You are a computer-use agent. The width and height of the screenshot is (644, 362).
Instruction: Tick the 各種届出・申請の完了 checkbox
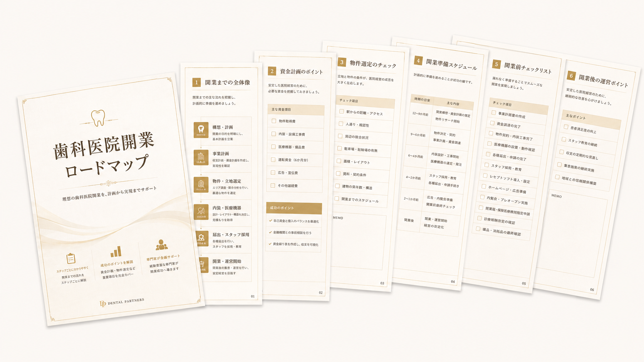tap(488, 154)
